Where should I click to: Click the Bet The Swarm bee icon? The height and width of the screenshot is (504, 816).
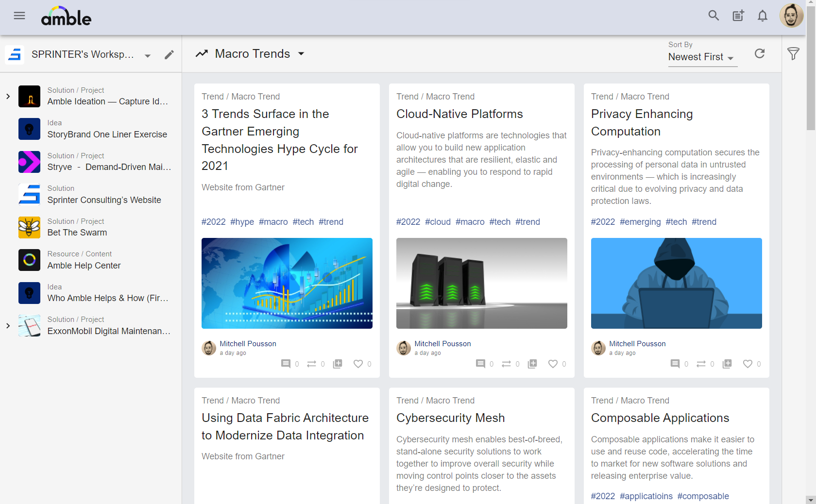[29, 227]
